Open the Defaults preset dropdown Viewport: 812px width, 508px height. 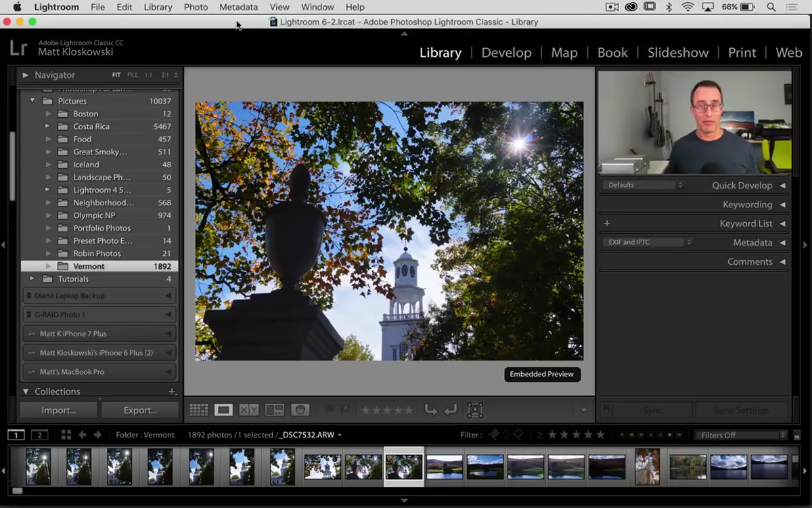tap(644, 185)
